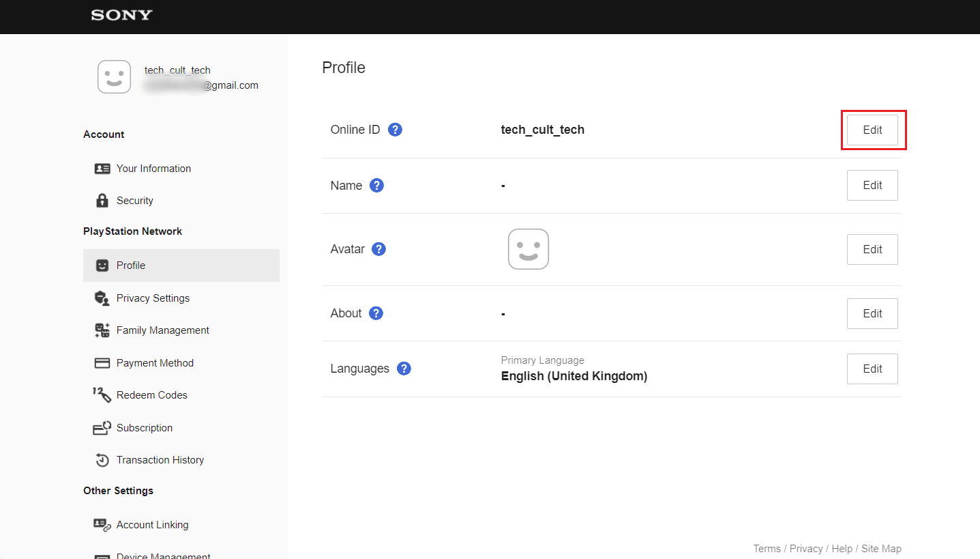
Task: Click the Payment Method card icon
Action: click(102, 363)
